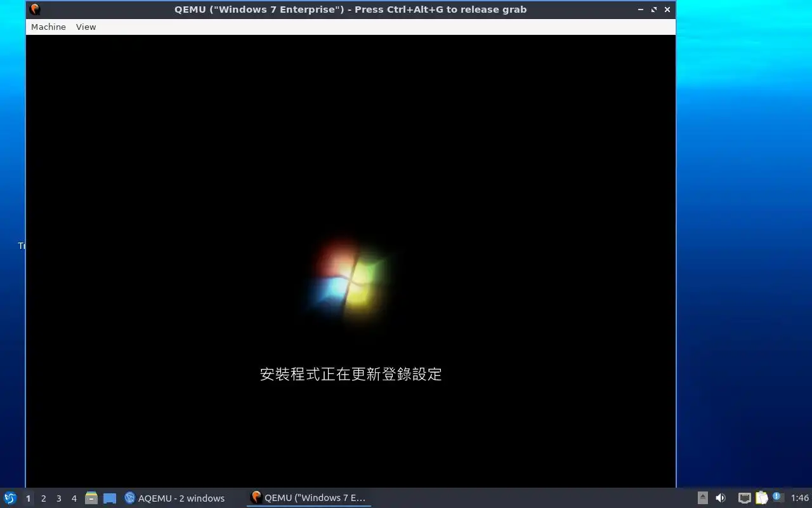The image size is (812, 508).
Task: Click the QEMU logo in the title bar
Action: [x=35, y=10]
